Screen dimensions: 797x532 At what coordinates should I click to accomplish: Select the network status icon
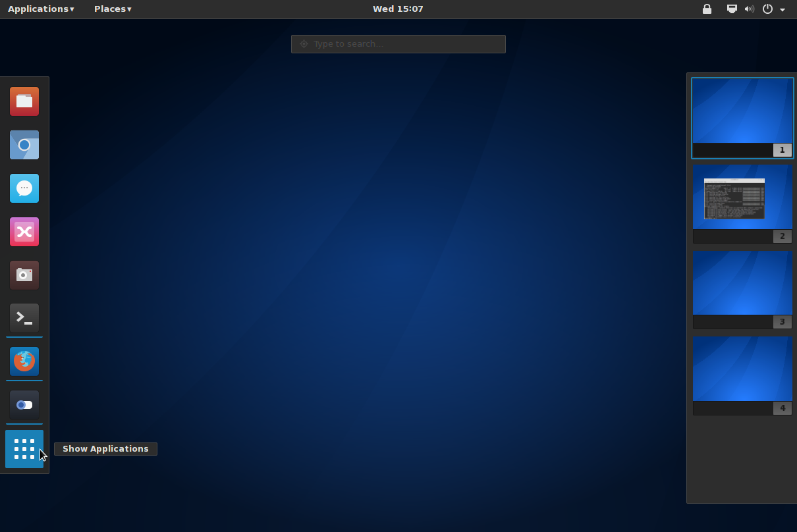coord(731,9)
